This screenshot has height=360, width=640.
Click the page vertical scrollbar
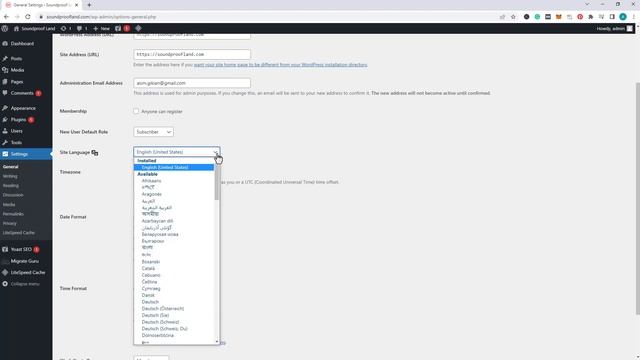(x=637, y=198)
